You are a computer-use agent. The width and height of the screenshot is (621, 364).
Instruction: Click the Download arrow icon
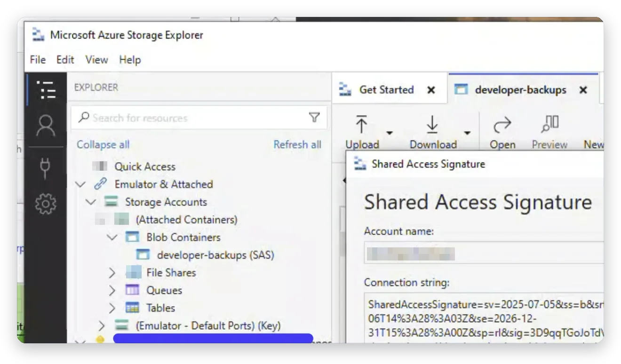(x=432, y=125)
